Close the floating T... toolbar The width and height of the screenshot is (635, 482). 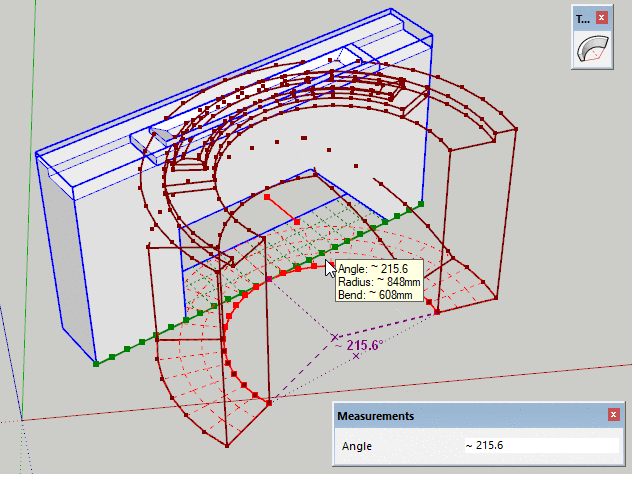pos(602,18)
